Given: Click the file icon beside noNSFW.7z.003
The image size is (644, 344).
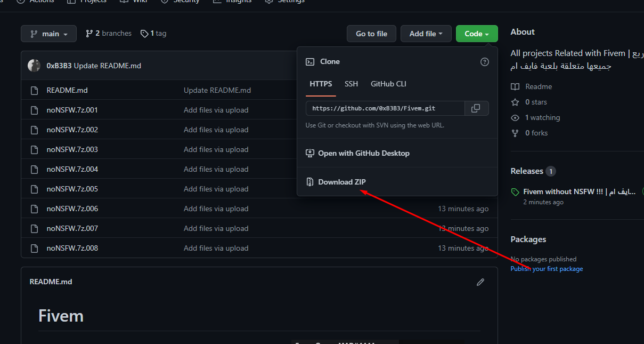Looking at the screenshot, I should pos(34,150).
